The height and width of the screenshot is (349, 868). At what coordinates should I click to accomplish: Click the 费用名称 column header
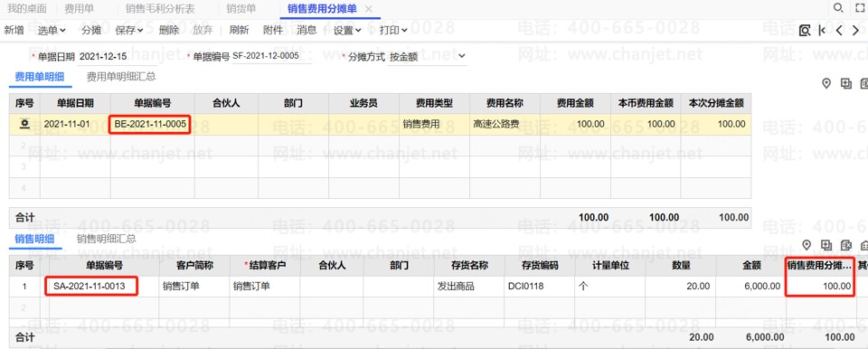[x=505, y=103]
